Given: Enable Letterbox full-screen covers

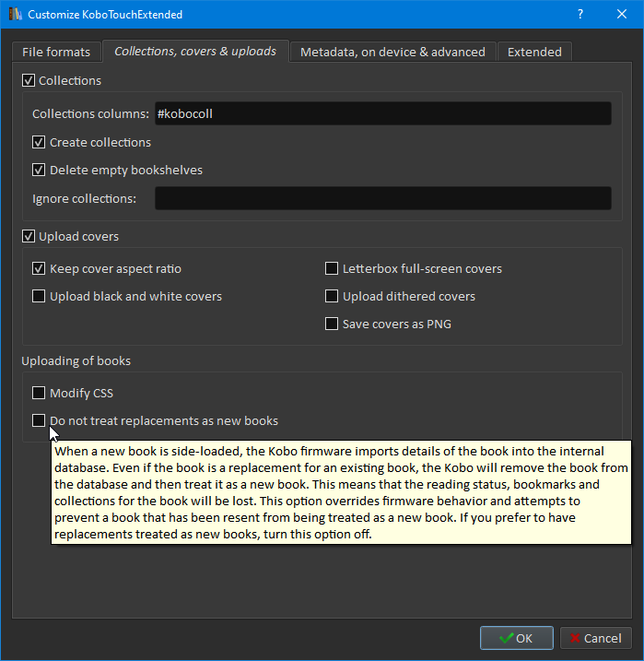Looking at the screenshot, I should 332,268.
